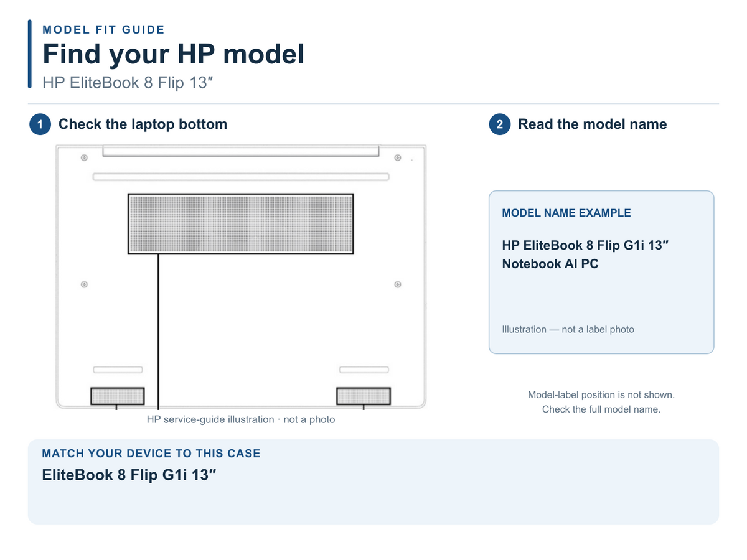The width and height of the screenshot is (747, 560).
Task: Open the laptop bottom service-guide illustration
Action: 241,277
